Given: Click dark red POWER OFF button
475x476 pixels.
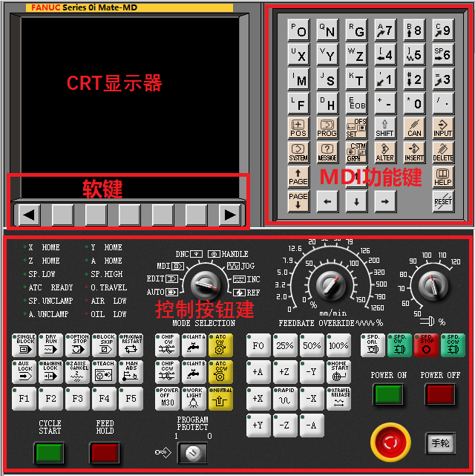Looking at the screenshot, I should 440,394.
